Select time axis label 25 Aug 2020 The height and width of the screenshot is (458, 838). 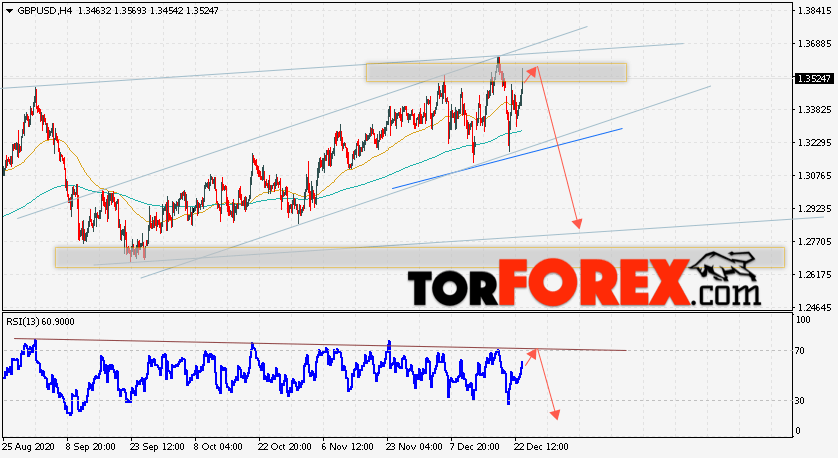[x=29, y=447]
